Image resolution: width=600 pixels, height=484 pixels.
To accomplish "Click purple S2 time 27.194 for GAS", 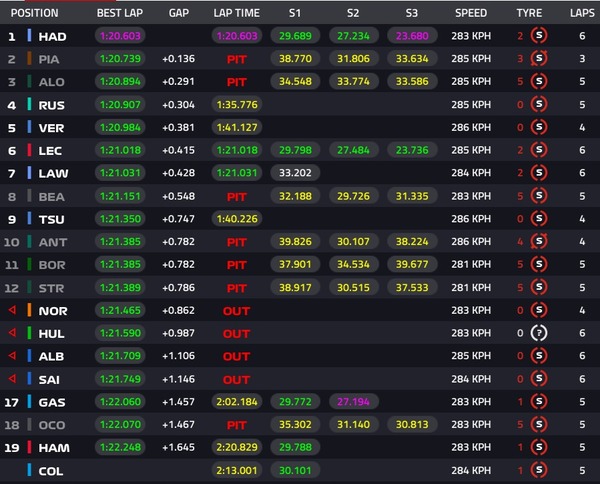I will [x=354, y=401].
